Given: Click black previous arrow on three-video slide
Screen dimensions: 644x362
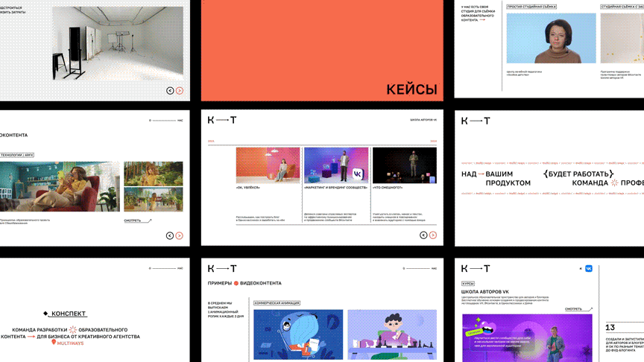Looking at the screenshot, I should (x=423, y=235).
